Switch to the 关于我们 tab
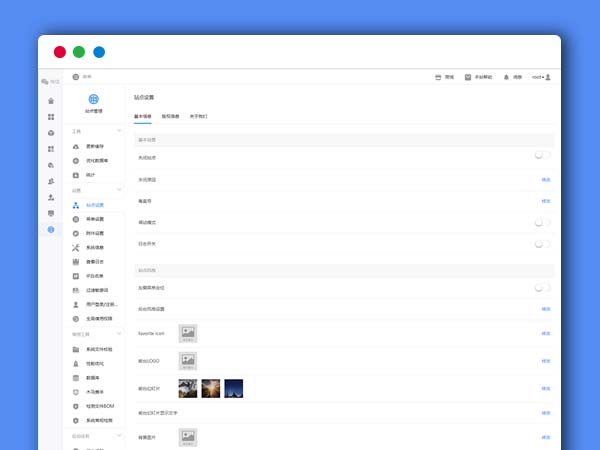The image size is (600, 450). [x=198, y=116]
